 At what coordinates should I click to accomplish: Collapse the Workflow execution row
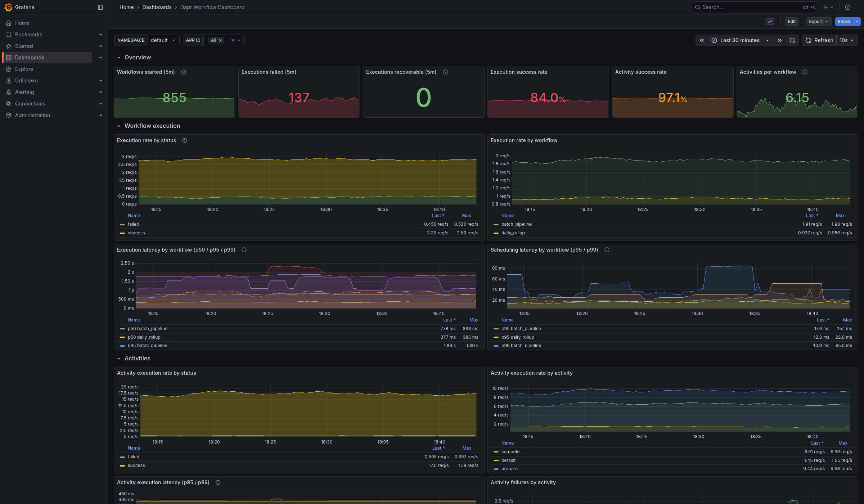click(x=148, y=126)
